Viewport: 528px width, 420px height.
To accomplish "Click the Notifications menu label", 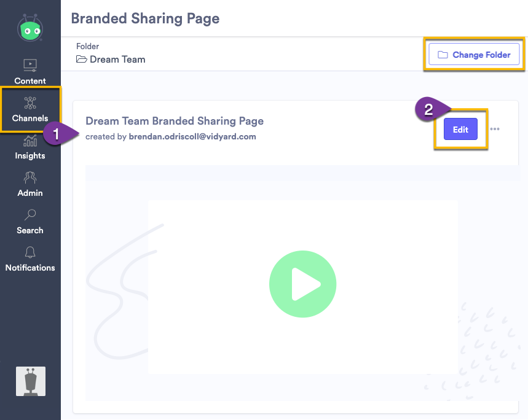I will click(x=30, y=268).
